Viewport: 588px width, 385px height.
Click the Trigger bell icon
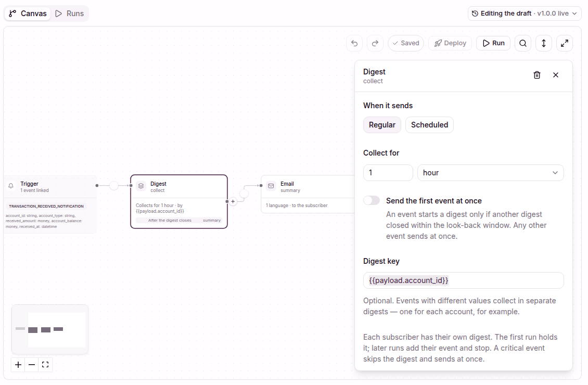pyautogui.click(x=11, y=186)
